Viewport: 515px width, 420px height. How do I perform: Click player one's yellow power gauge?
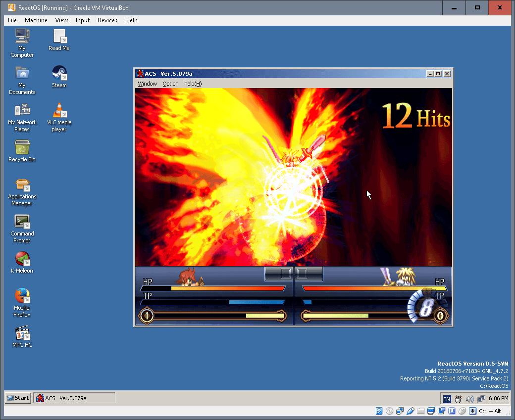pyautogui.click(x=217, y=316)
